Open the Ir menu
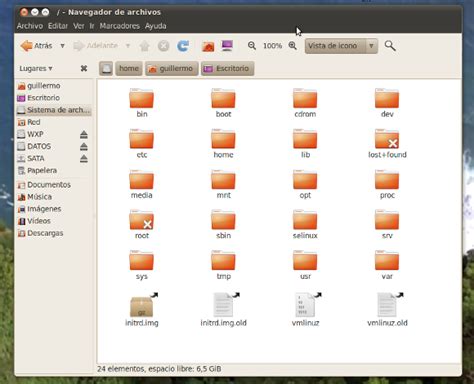Screen dimensions: 474x384 point(92,26)
